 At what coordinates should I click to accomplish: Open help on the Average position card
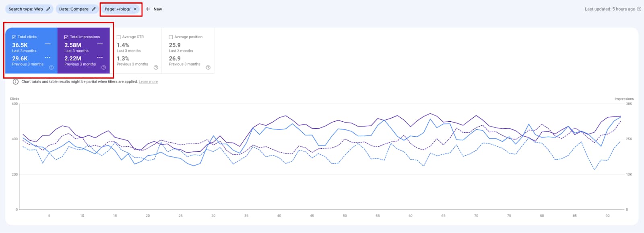pyautogui.click(x=208, y=68)
